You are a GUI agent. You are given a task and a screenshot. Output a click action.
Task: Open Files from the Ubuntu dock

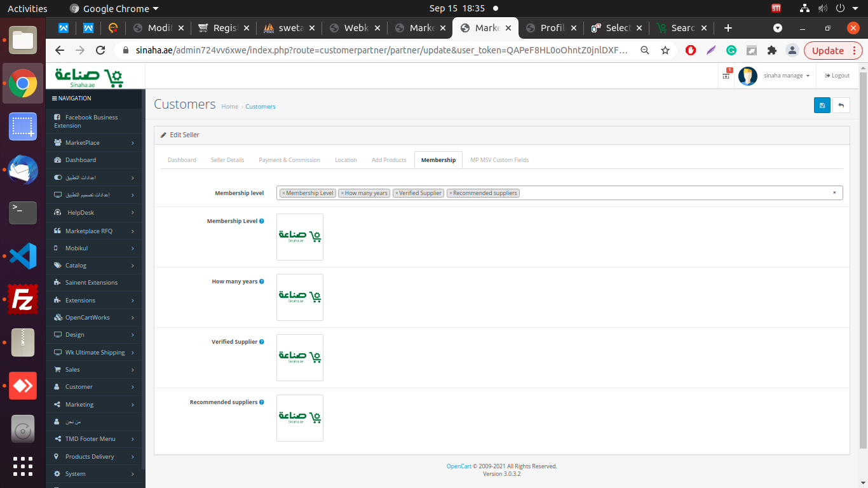pos(23,41)
